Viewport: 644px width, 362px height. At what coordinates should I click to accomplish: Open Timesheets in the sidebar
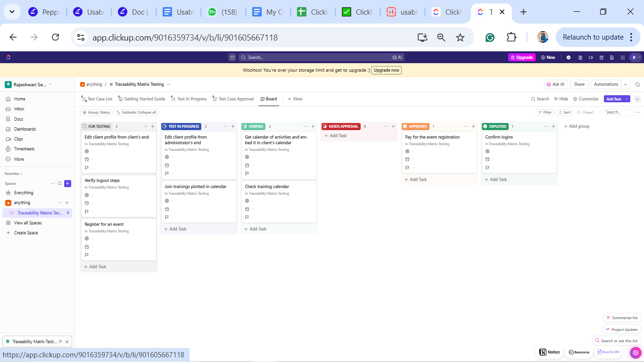tap(24, 149)
